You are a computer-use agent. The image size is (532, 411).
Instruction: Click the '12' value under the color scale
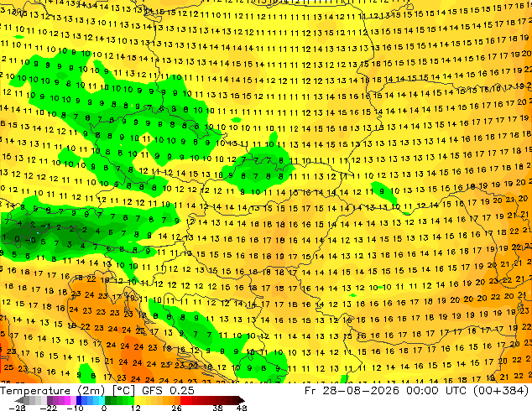coord(136,408)
